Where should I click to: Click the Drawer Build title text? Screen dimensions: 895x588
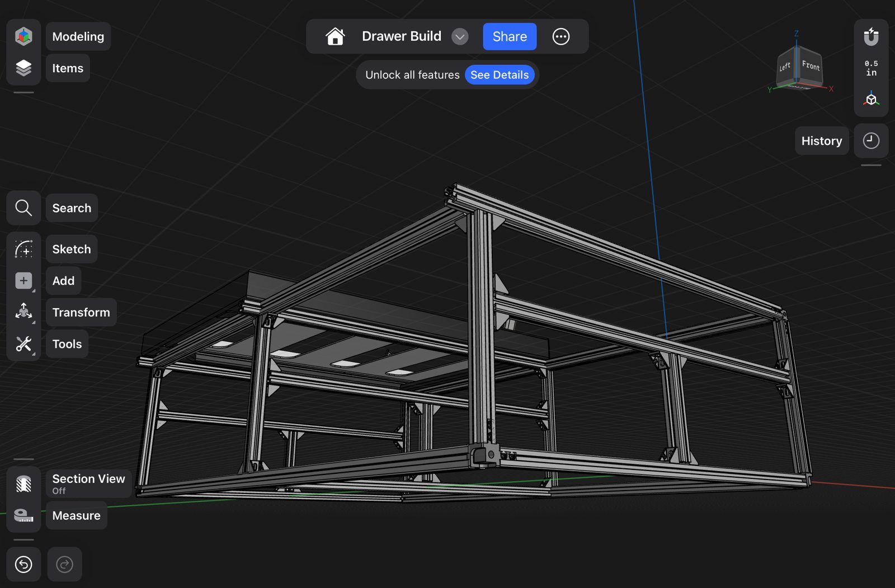point(402,36)
